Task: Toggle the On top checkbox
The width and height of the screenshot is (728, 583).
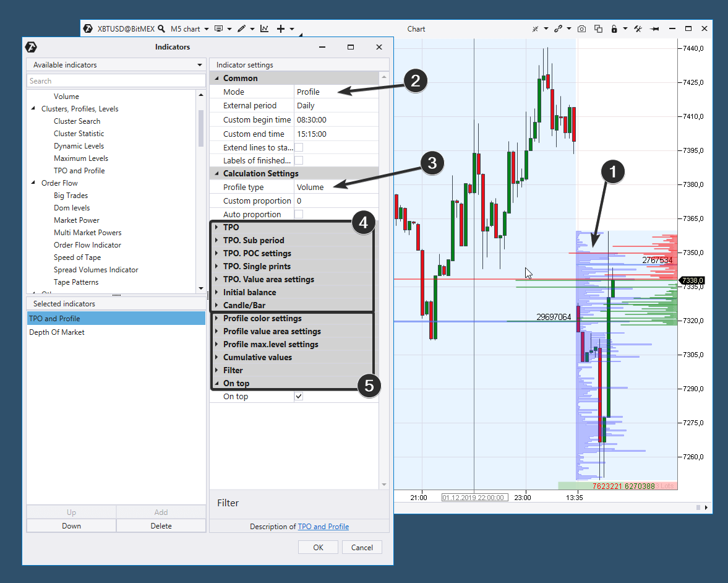Action: [298, 396]
